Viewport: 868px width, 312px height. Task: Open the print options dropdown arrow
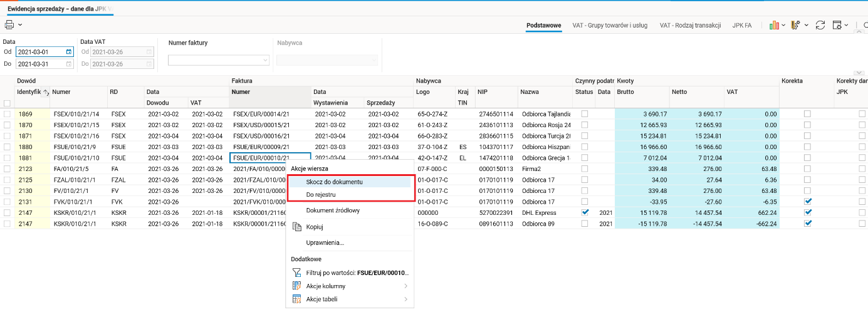click(x=20, y=25)
